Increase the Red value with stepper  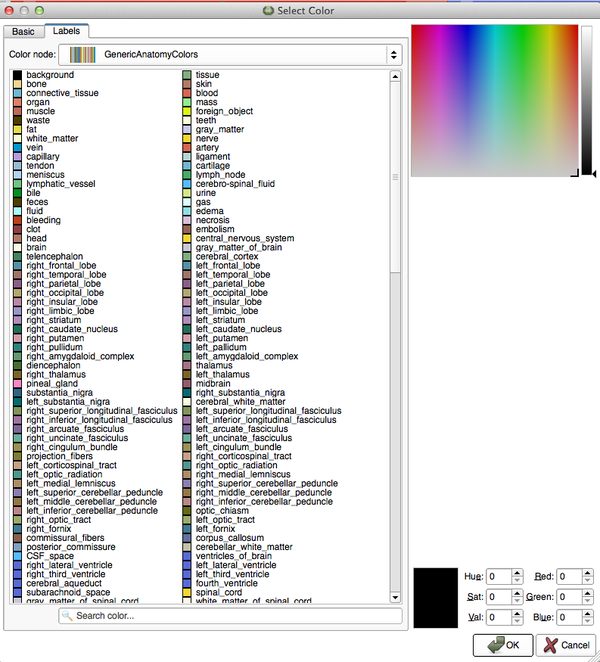pyautogui.click(x=588, y=573)
